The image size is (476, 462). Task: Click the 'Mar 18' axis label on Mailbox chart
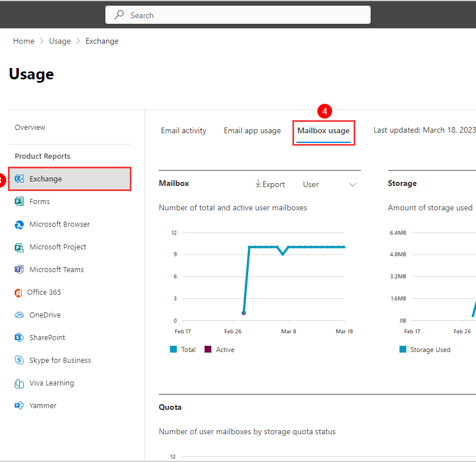345,332
